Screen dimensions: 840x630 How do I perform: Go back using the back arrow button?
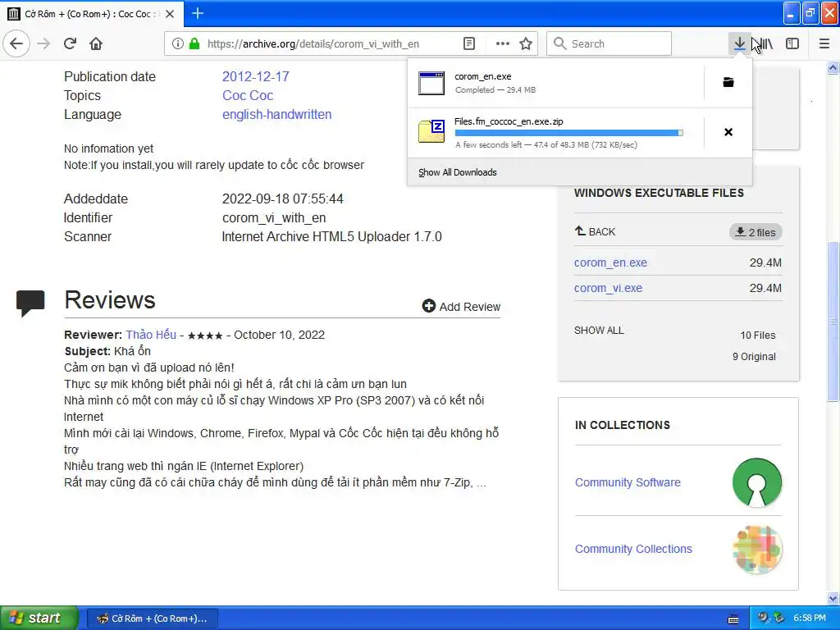(16, 43)
